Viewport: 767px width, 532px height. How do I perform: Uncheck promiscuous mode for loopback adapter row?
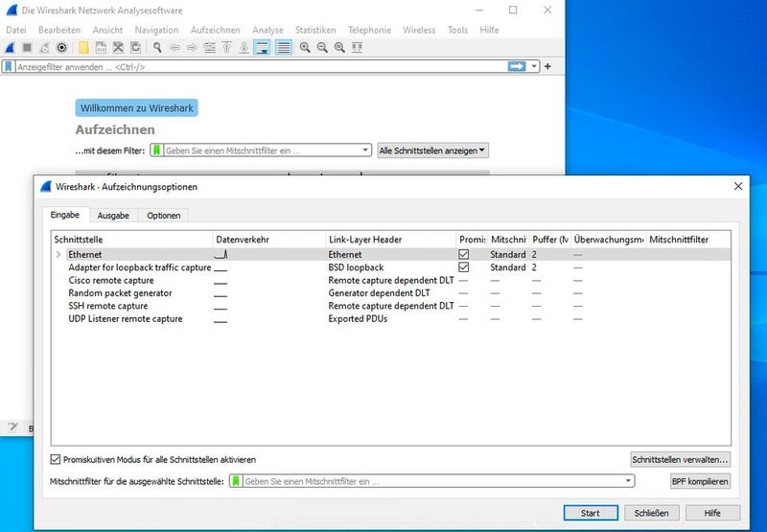point(464,267)
